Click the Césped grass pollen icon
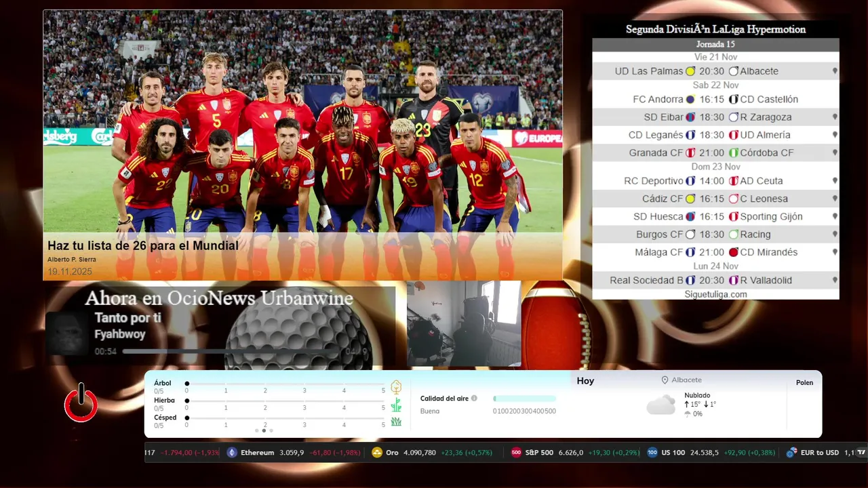This screenshot has height=488, width=868. (396, 422)
